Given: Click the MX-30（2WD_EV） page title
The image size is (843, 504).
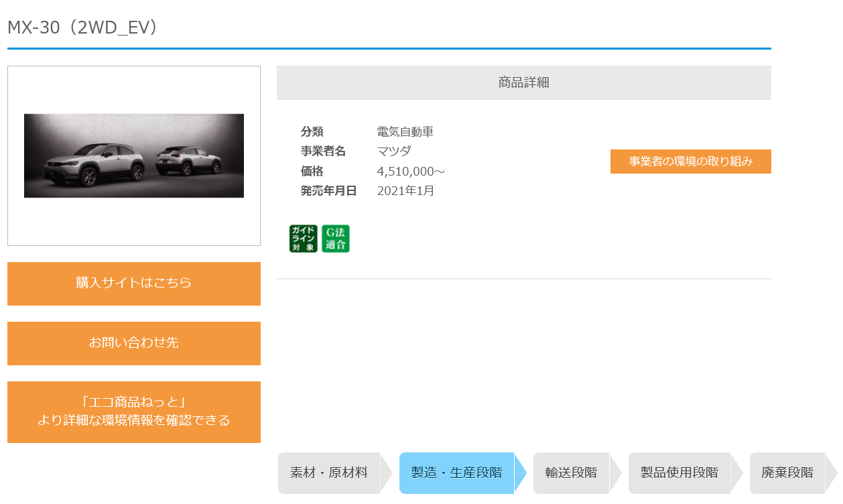Looking at the screenshot, I should (x=82, y=27).
